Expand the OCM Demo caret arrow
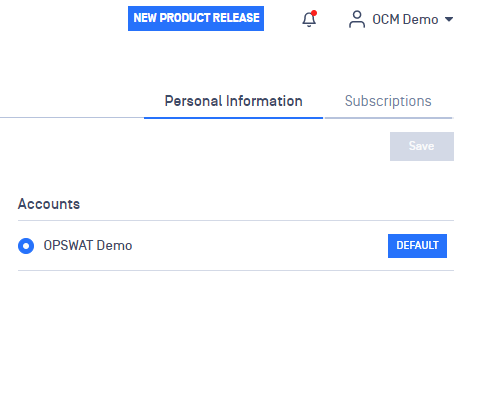Viewport: 483px width, 420px height. [x=449, y=19]
